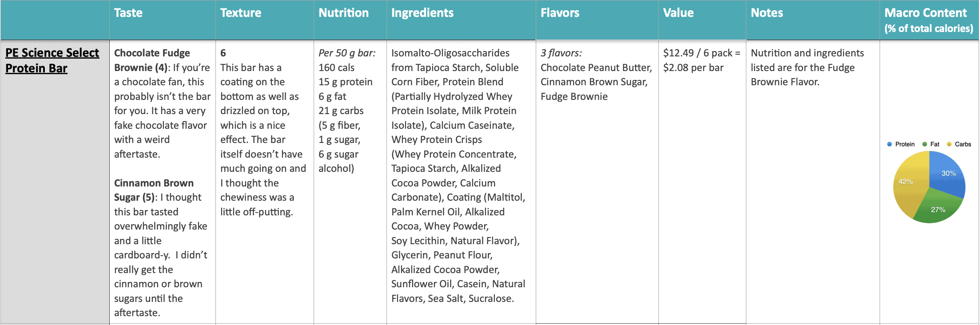
Task: Click the Ingredients column header
Action: click(422, 13)
